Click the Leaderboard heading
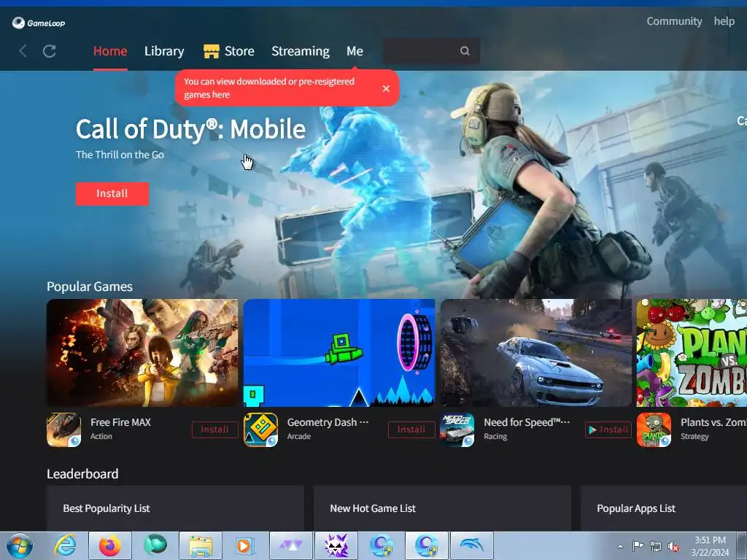Image resolution: width=747 pixels, height=560 pixels. click(x=82, y=474)
